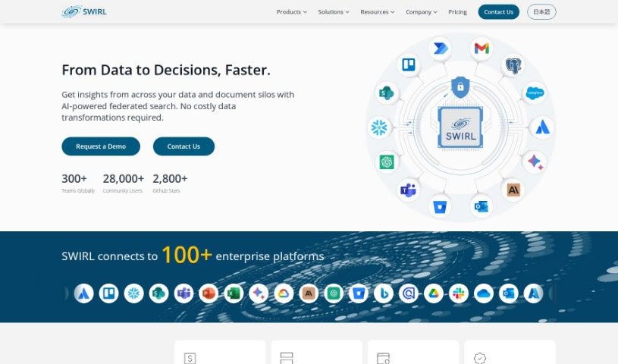Click the Slack icon in the platforms carousel
Image resolution: width=618 pixels, height=364 pixels.
(x=458, y=293)
